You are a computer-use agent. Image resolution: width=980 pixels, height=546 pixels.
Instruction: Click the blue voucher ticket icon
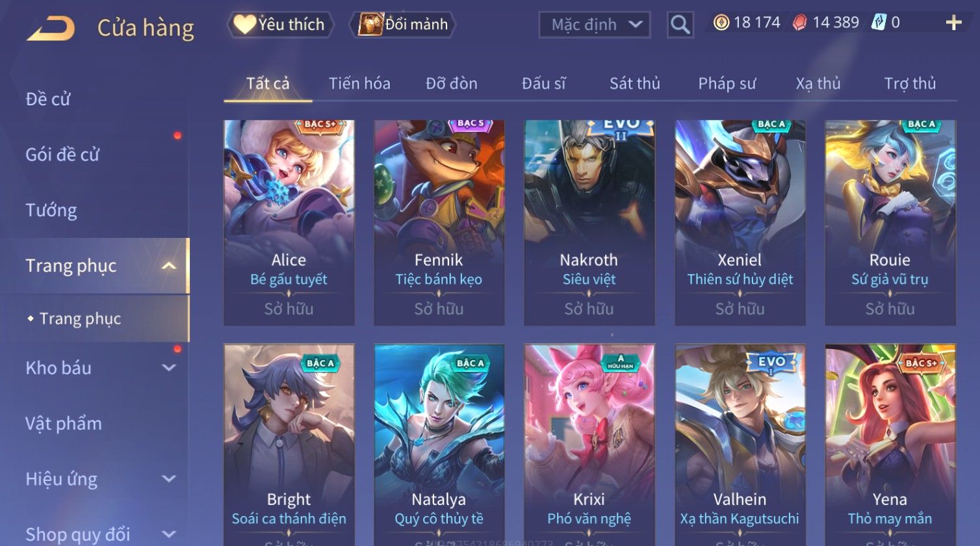point(877,23)
